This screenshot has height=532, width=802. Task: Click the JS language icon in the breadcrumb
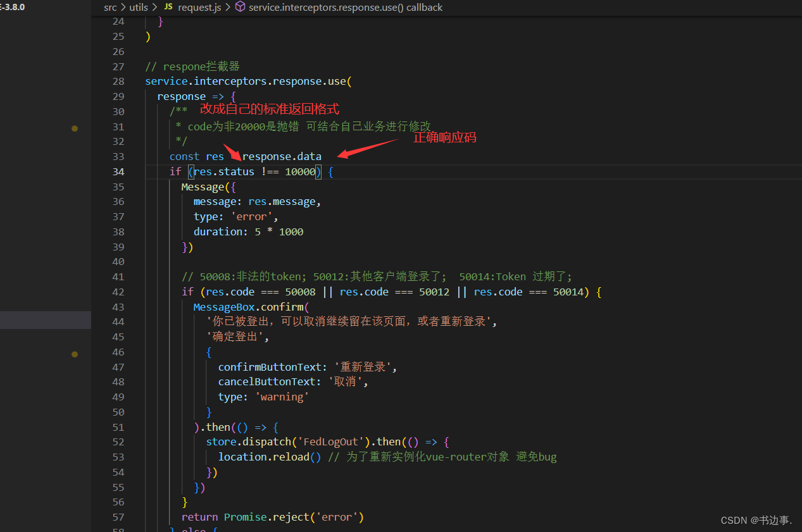tap(168, 7)
